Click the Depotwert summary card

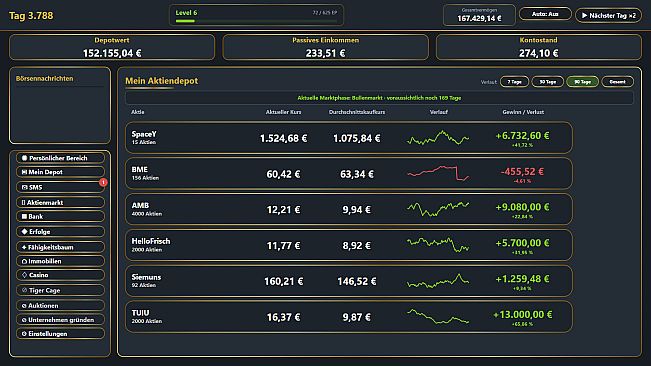pos(112,47)
